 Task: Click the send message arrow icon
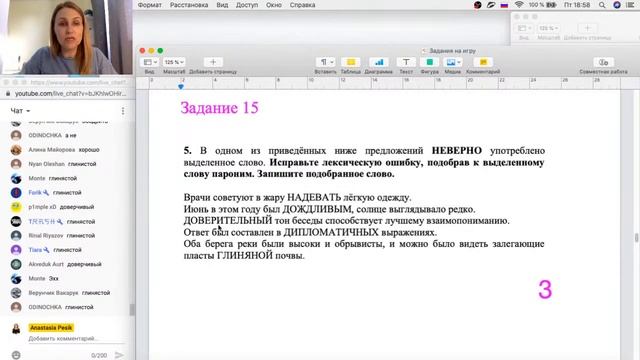point(119,355)
